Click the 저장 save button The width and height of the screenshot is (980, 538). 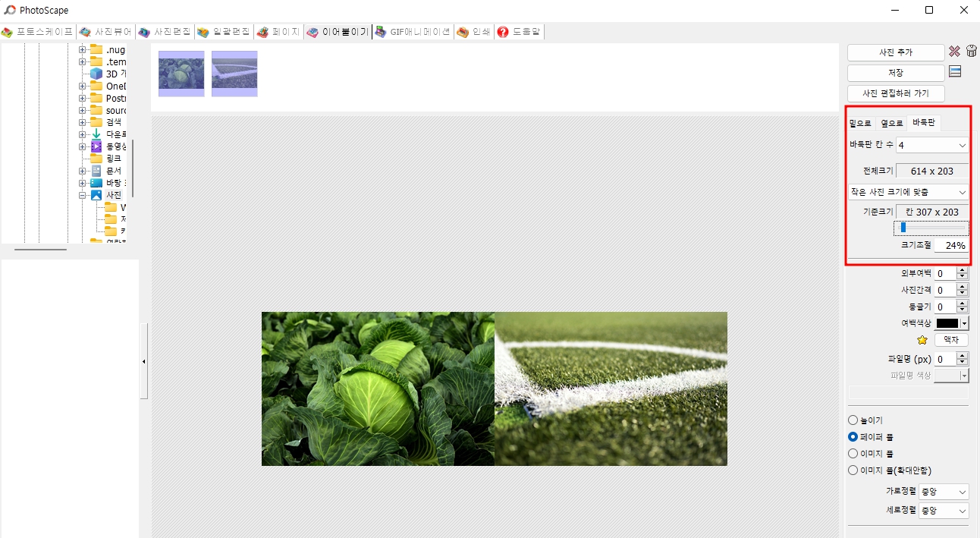coord(896,72)
